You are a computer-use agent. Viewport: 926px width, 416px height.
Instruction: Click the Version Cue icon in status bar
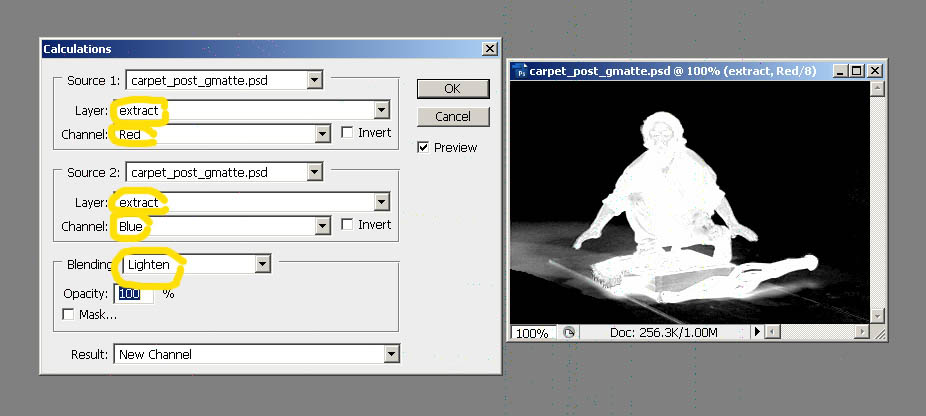568,333
